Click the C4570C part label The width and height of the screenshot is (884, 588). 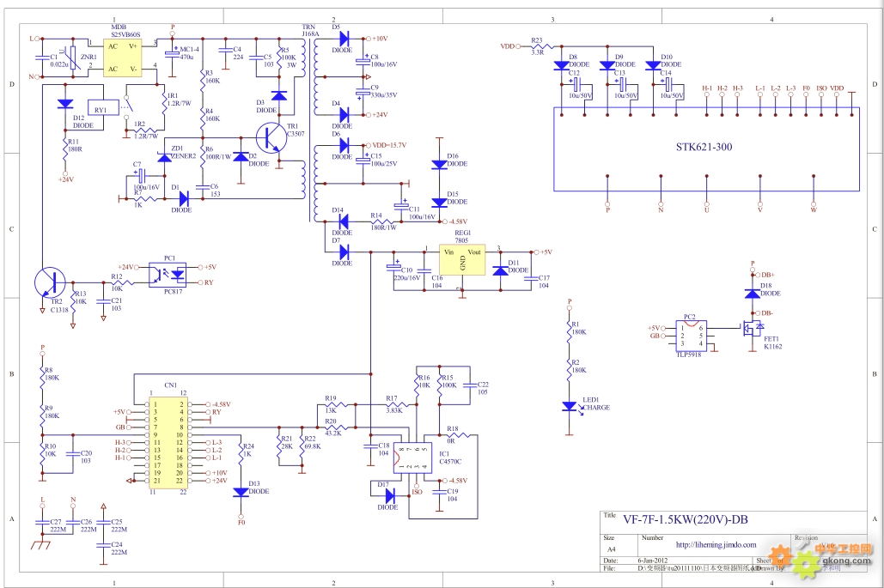click(x=450, y=461)
